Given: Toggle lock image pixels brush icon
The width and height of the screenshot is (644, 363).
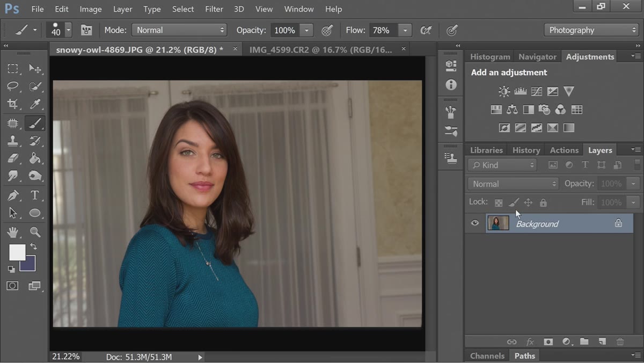Looking at the screenshot, I should pos(514,203).
